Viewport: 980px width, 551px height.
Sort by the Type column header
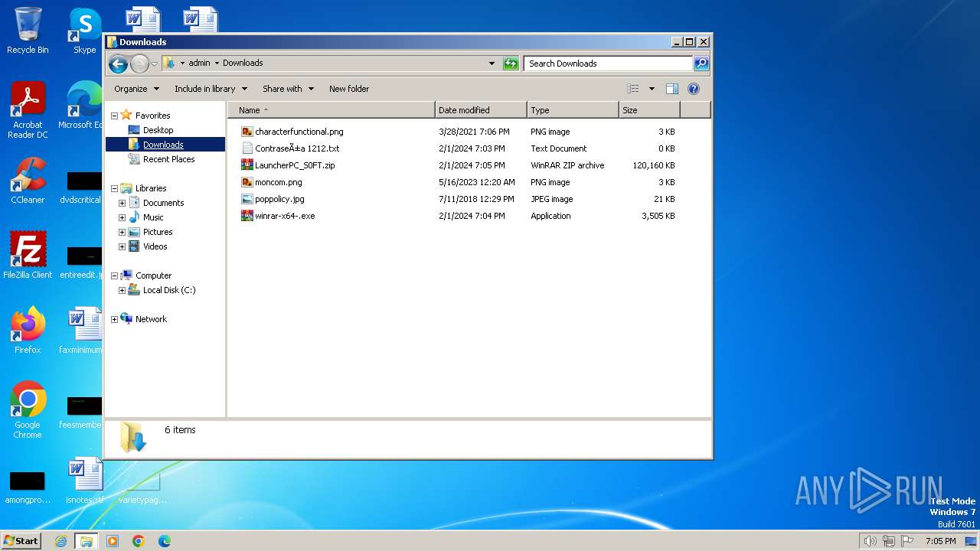pos(573,110)
